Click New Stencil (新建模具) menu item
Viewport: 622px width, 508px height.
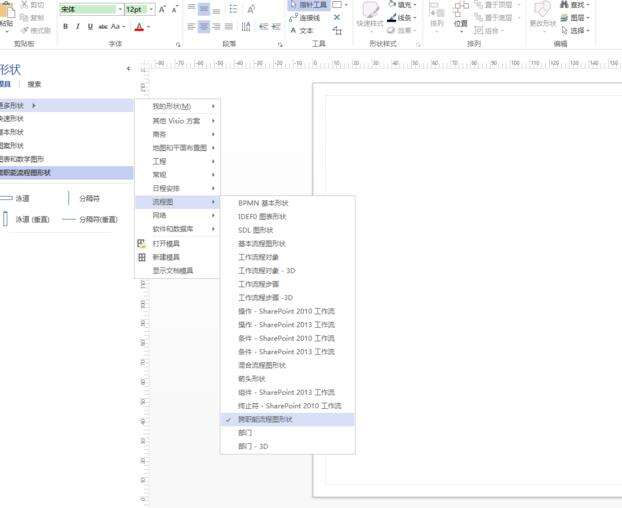(x=177, y=257)
